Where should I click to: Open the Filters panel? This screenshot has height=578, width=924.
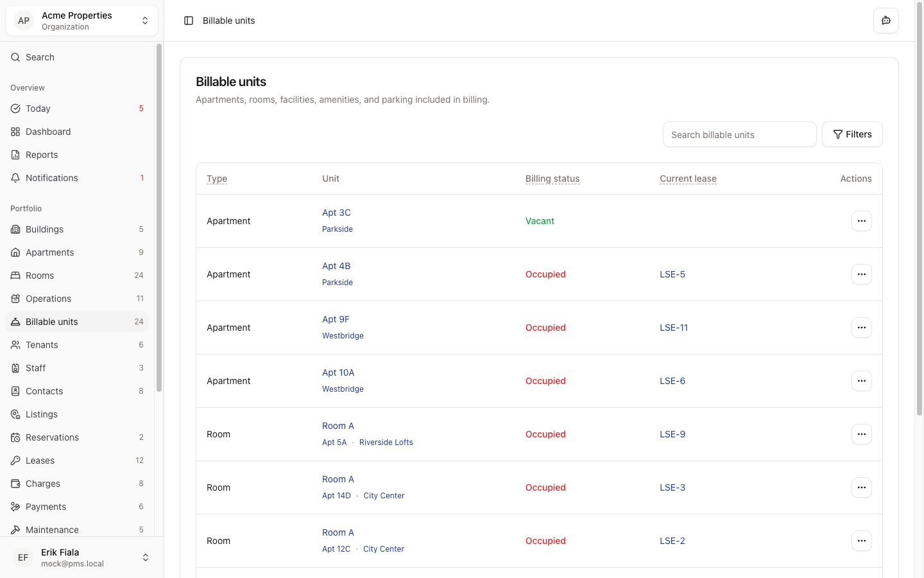pyautogui.click(x=852, y=134)
